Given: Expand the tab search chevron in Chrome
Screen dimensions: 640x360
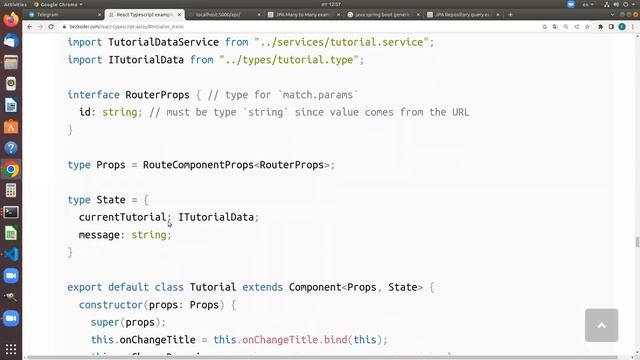Looking at the screenshot, I should click(612, 14).
